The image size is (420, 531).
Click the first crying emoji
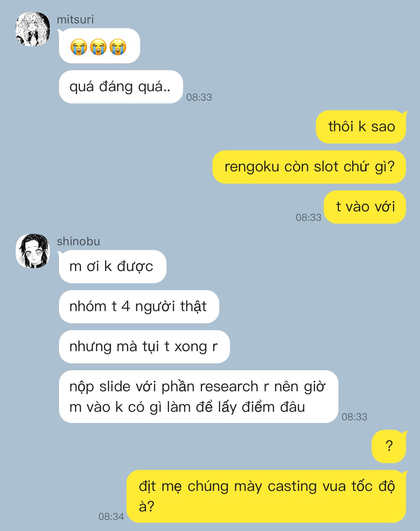coord(79,47)
